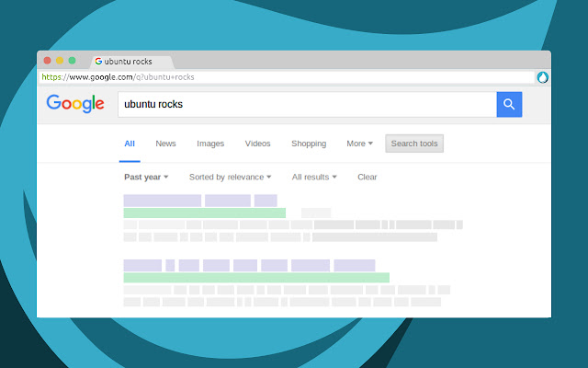Maximize the window with green button

click(x=72, y=61)
